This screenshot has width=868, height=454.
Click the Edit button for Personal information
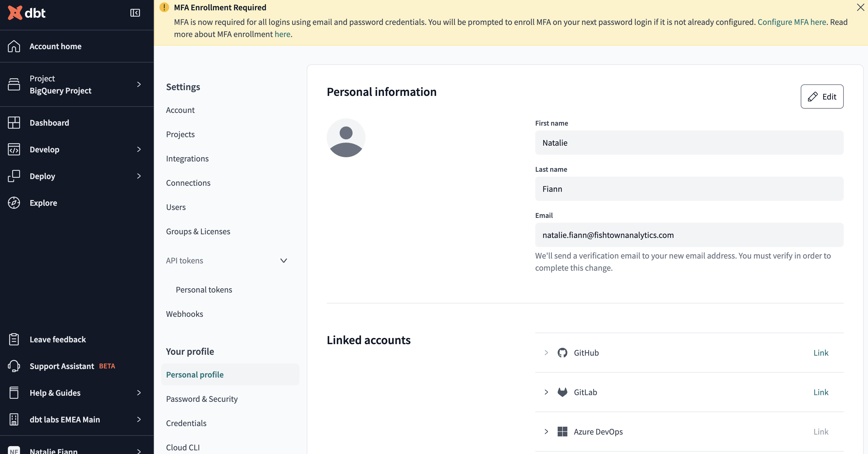822,97
